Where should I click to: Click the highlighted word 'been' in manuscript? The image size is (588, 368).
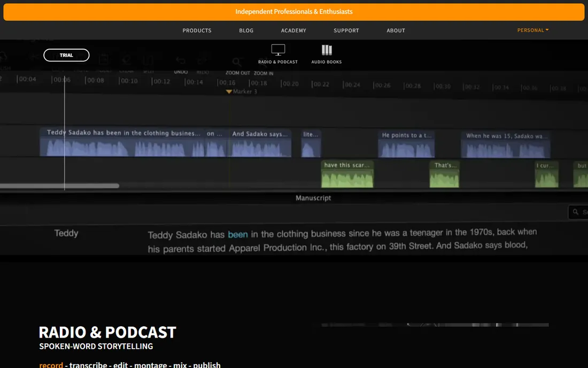[238, 234]
